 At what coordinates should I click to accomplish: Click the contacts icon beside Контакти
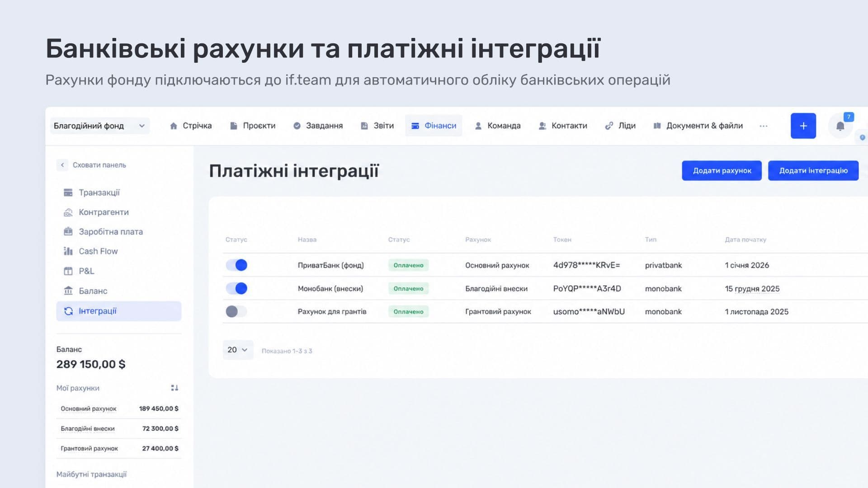[x=542, y=126]
